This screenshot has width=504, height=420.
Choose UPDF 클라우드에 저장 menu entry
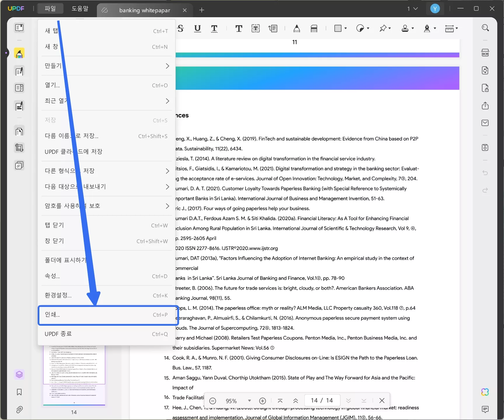pos(107,152)
